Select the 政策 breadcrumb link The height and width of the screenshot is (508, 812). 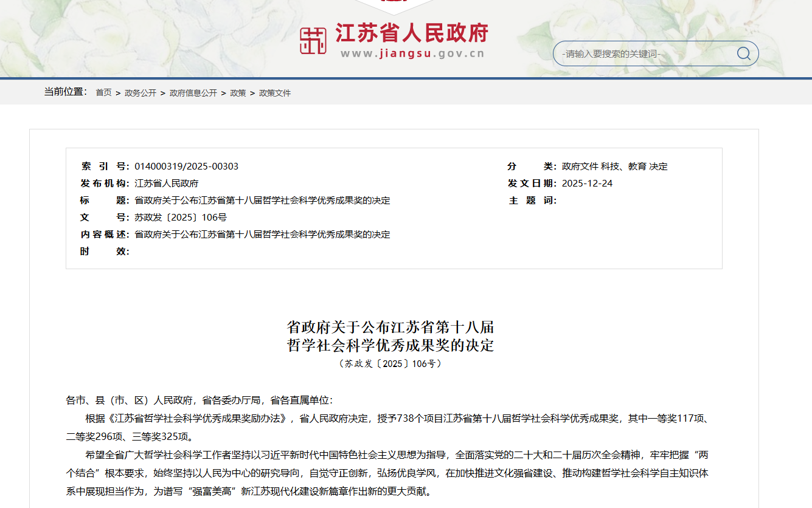(x=238, y=93)
